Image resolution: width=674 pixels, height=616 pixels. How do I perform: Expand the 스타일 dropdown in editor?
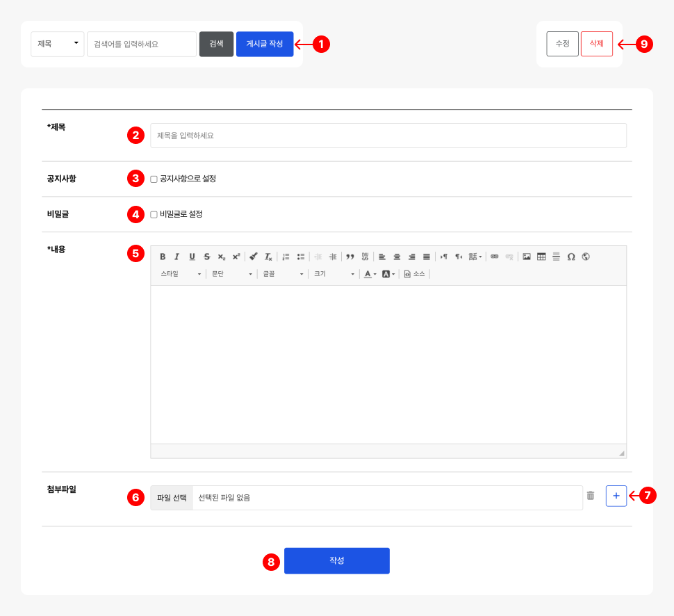(x=181, y=274)
